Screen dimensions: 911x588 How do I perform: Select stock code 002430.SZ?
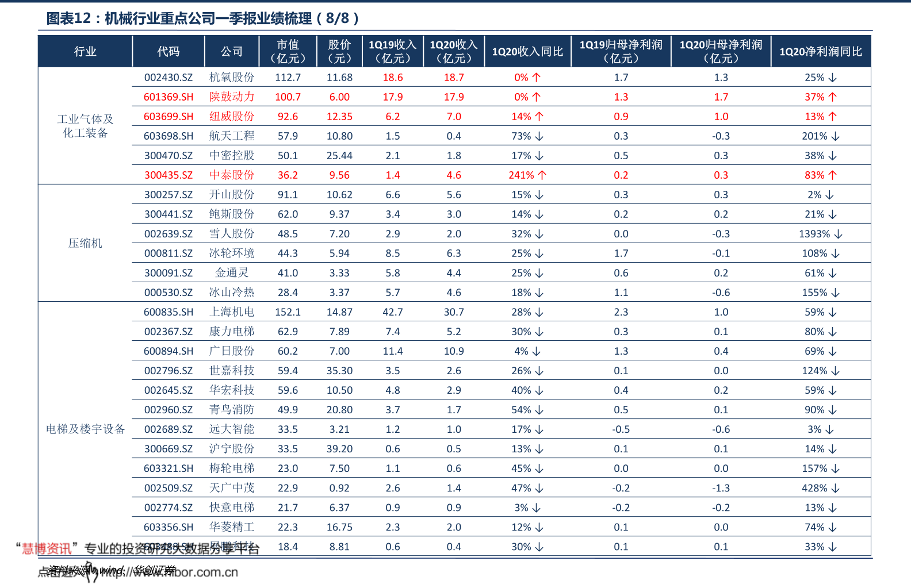(169, 78)
